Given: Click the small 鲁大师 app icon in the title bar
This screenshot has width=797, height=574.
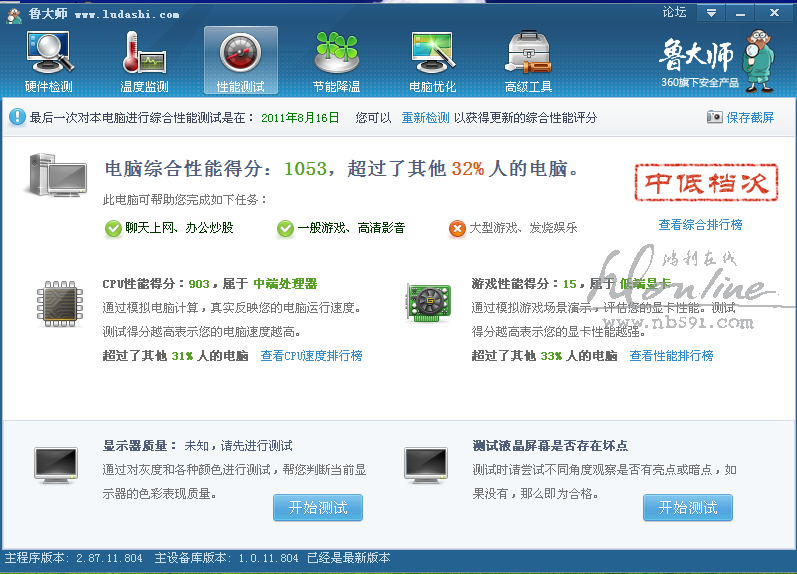Looking at the screenshot, I should tap(14, 15).
